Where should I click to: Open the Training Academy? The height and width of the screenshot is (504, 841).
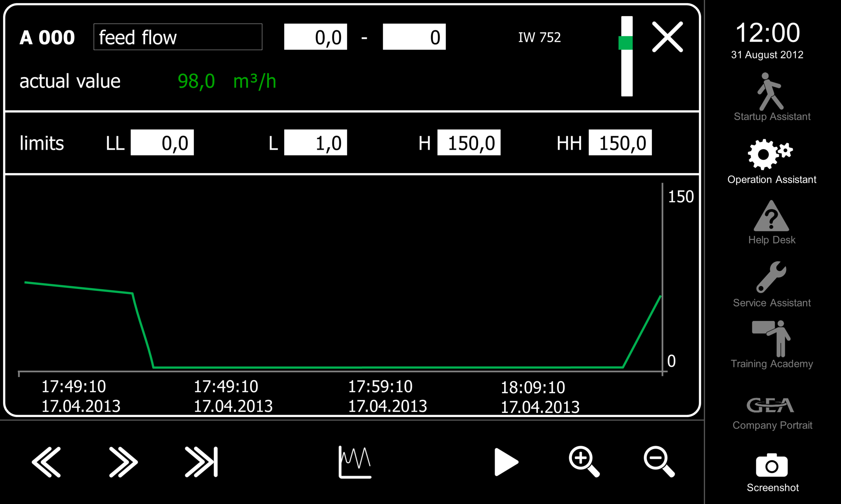pyautogui.click(x=771, y=344)
